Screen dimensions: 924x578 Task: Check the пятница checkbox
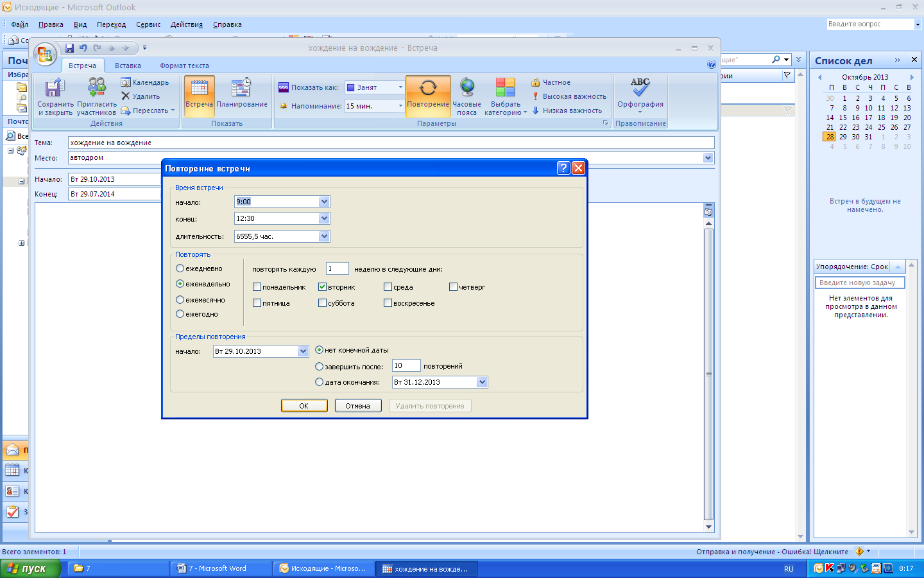(257, 303)
